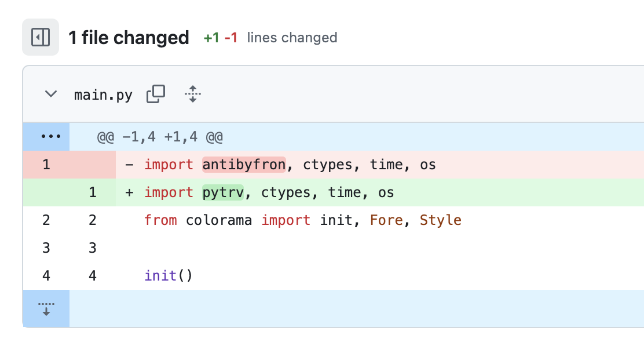Screen dimensions: 644x342
Task: Click the highlighted added word pytrv
Action: pyautogui.click(x=223, y=192)
